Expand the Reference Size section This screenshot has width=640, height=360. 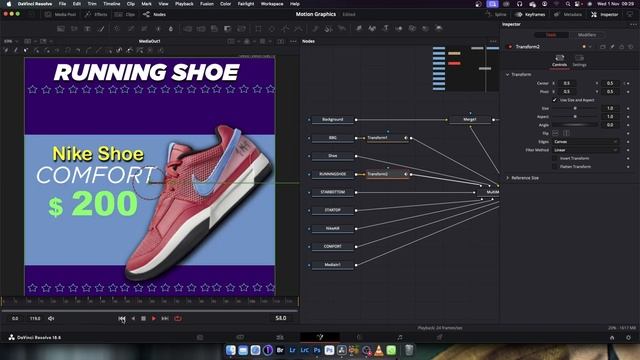coord(507,178)
